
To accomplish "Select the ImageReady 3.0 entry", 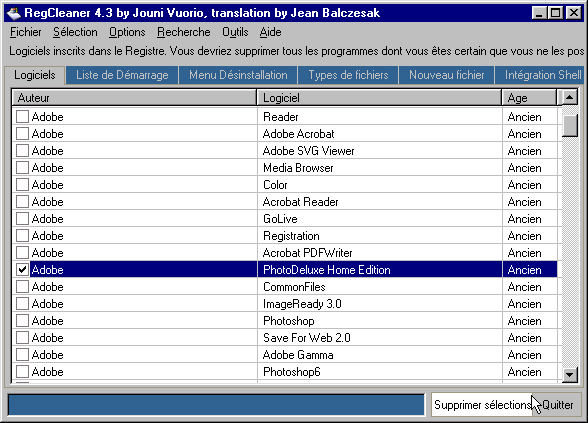I will click(x=302, y=304).
